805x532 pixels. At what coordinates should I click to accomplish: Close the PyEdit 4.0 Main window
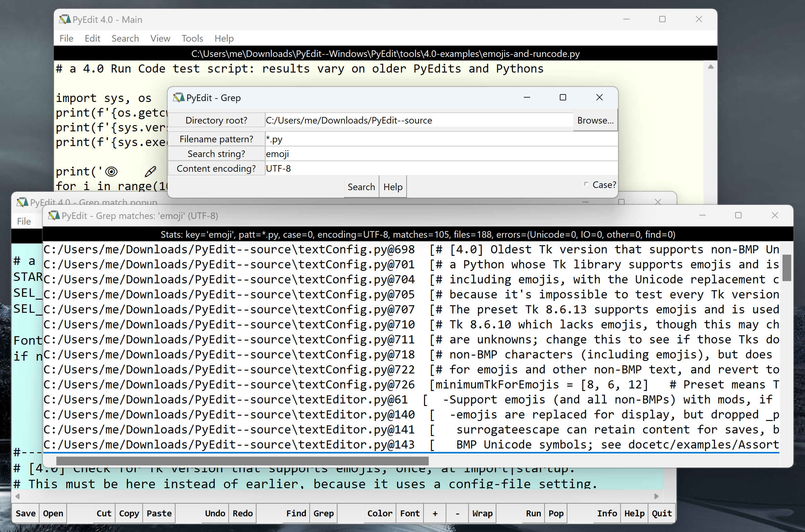coord(699,19)
